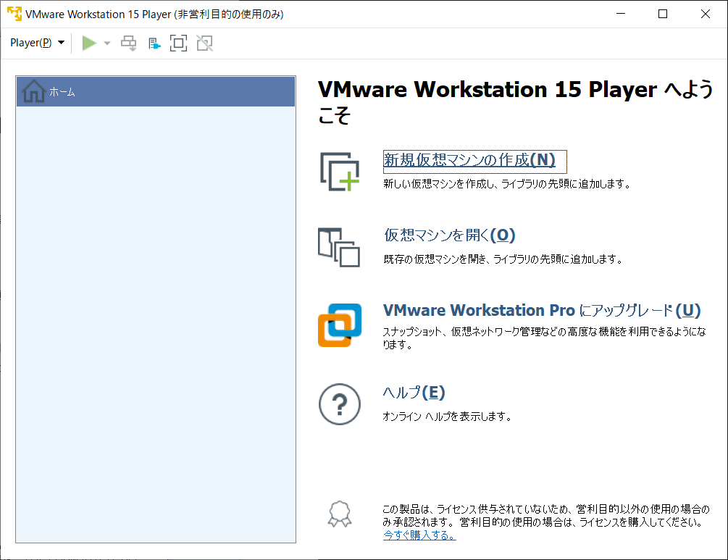
Task: Click the スナップショット、仮想ネットワーク管理 description text
Action: [x=544, y=338]
